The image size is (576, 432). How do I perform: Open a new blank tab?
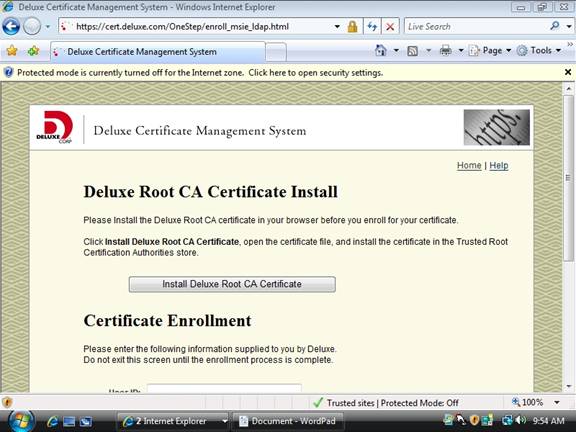[276, 52]
